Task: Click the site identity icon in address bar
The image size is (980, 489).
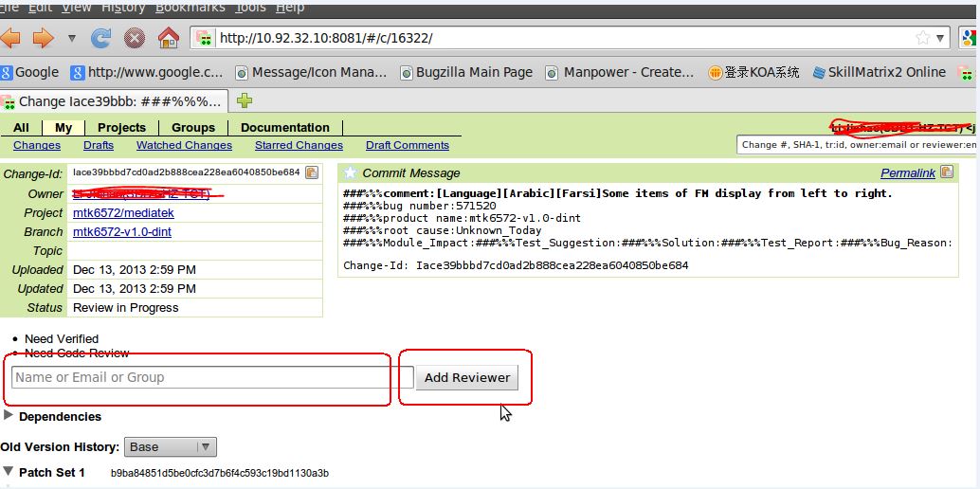Action: [x=204, y=39]
